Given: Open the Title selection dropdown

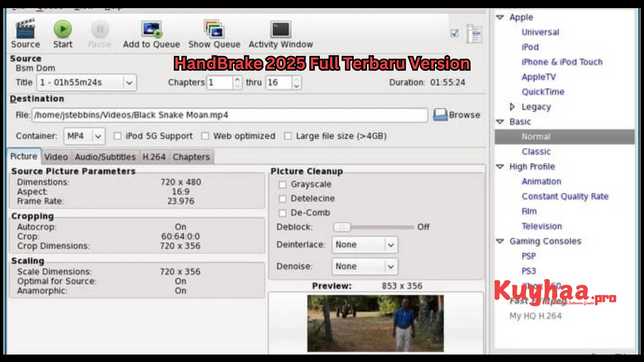Looking at the screenshot, I should pyautogui.click(x=129, y=83).
